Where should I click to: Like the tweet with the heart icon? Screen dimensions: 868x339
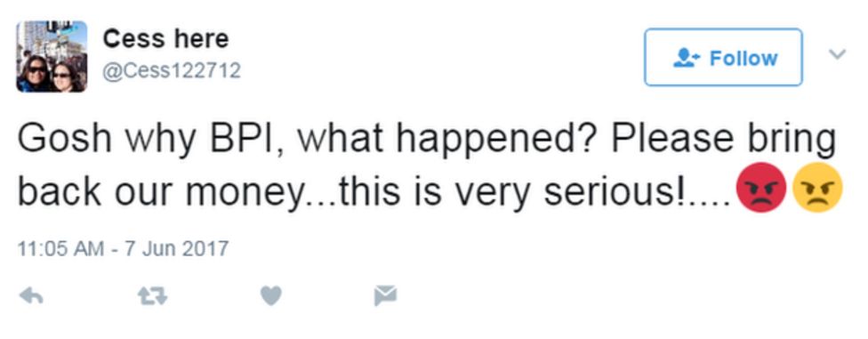pyautogui.click(x=271, y=296)
